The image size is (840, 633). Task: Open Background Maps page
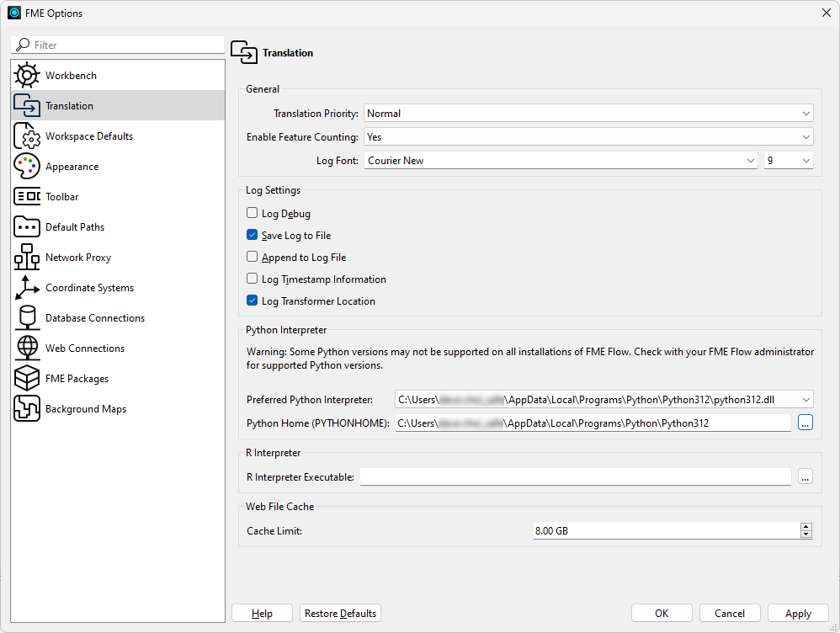pos(118,408)
